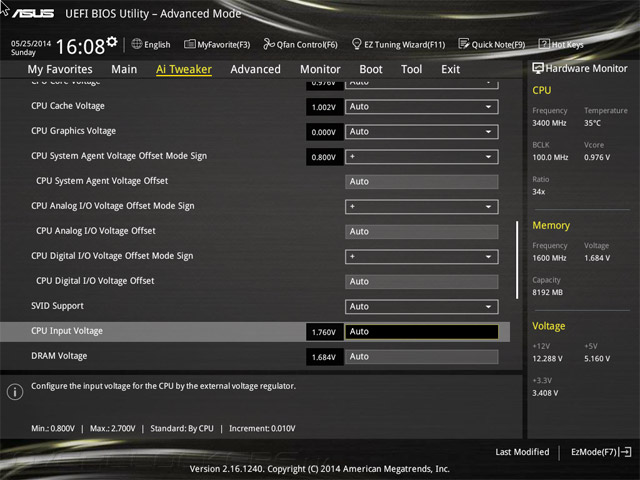Click the CPU Input Voltage Auto field

point(422,332)
